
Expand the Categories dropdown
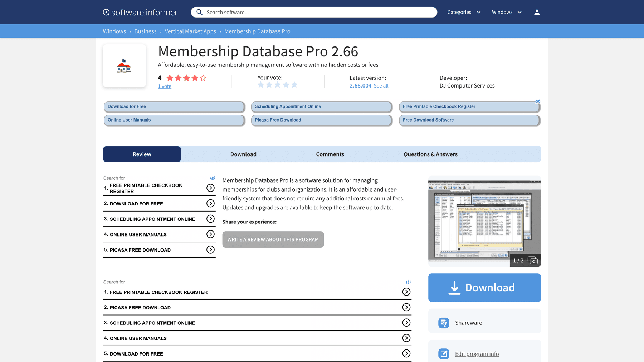tap(464, 12)
